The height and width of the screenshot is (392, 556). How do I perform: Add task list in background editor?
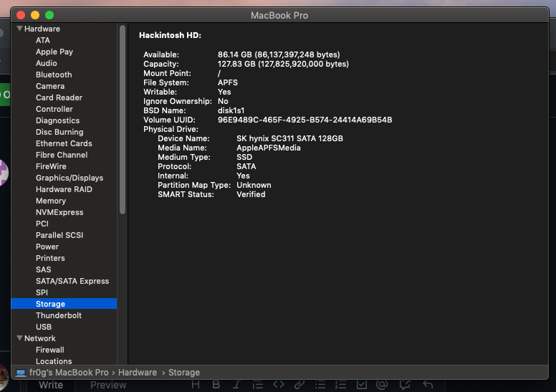tap(361, 385)
